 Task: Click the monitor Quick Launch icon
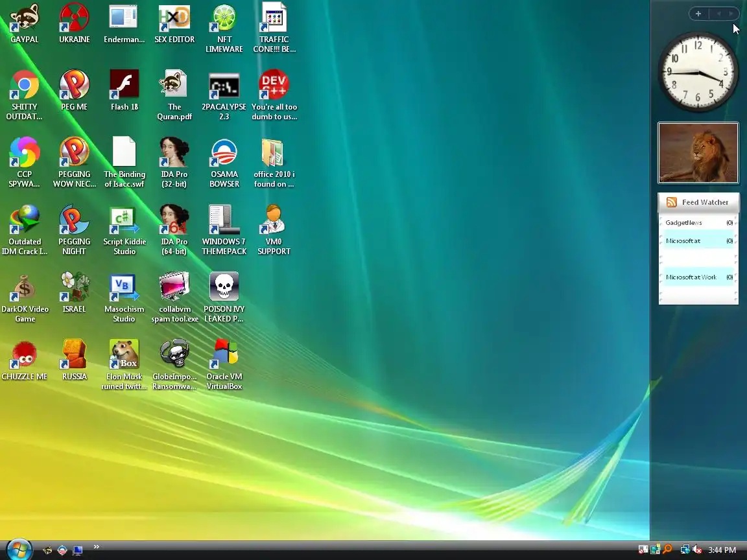(x=77, y=550)
